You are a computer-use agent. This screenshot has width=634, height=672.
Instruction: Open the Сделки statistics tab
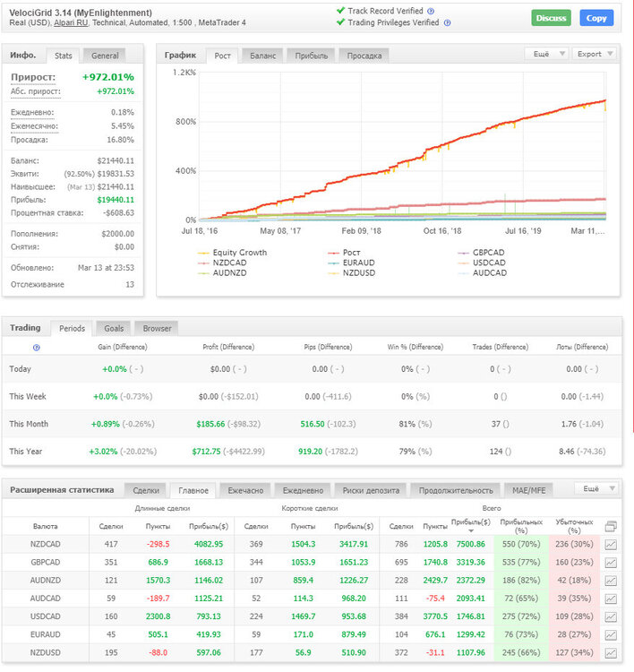click(146, 491)
